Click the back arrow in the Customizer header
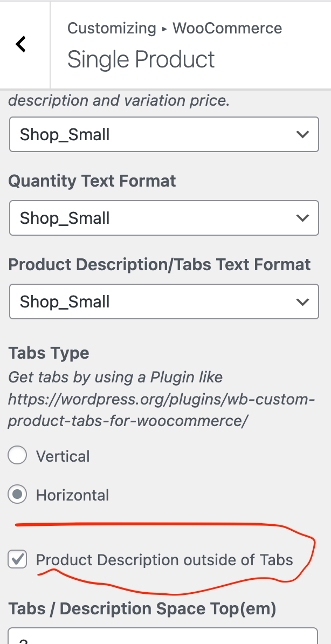This screenshot has height=644, width=331. tap(20, 44)
